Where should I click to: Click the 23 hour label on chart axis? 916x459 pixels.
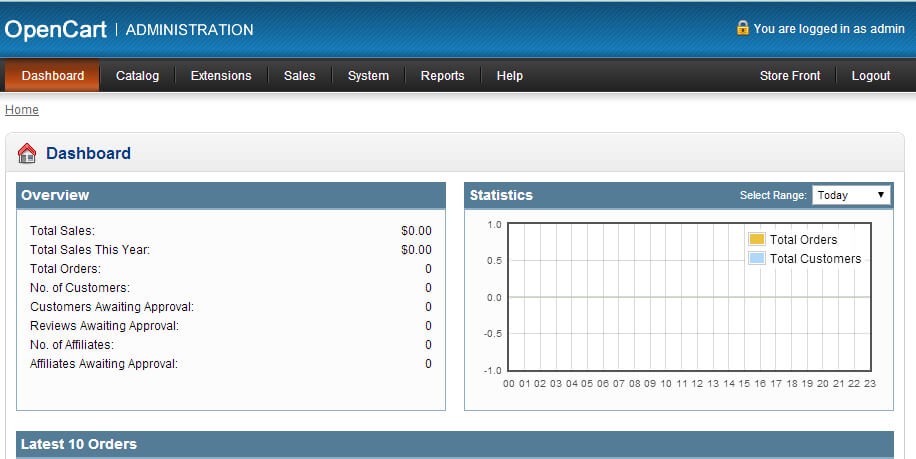[870, 384]
